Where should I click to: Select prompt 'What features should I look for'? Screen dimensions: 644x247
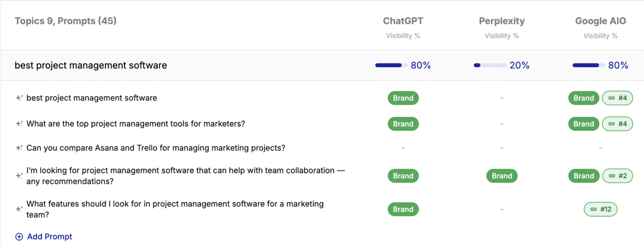pyautogui.click(x=175, y=209)
